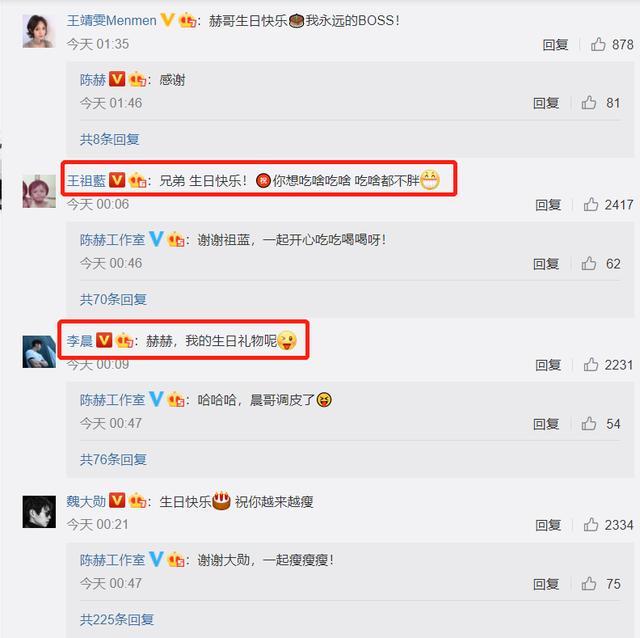Thumbs-up the reply with 62 likes
This screenshot has height=638, width=640.
click(589, 263)
